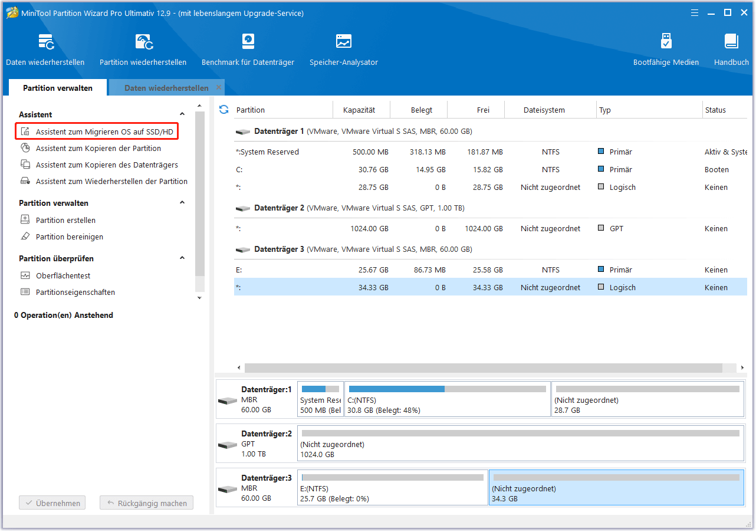Click the horizontal scrollbar of partition list
756x532 pixels.
pyautogui.click(x=484, y=367)
